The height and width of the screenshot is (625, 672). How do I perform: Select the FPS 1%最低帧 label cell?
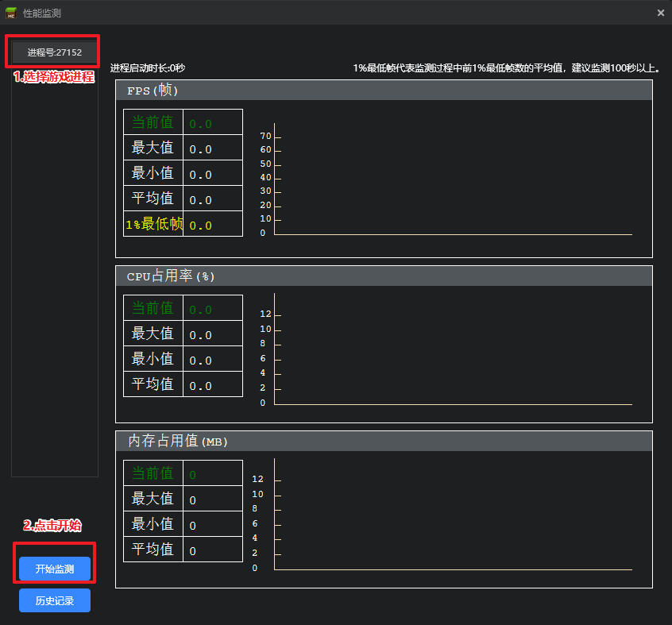[153, 224]
